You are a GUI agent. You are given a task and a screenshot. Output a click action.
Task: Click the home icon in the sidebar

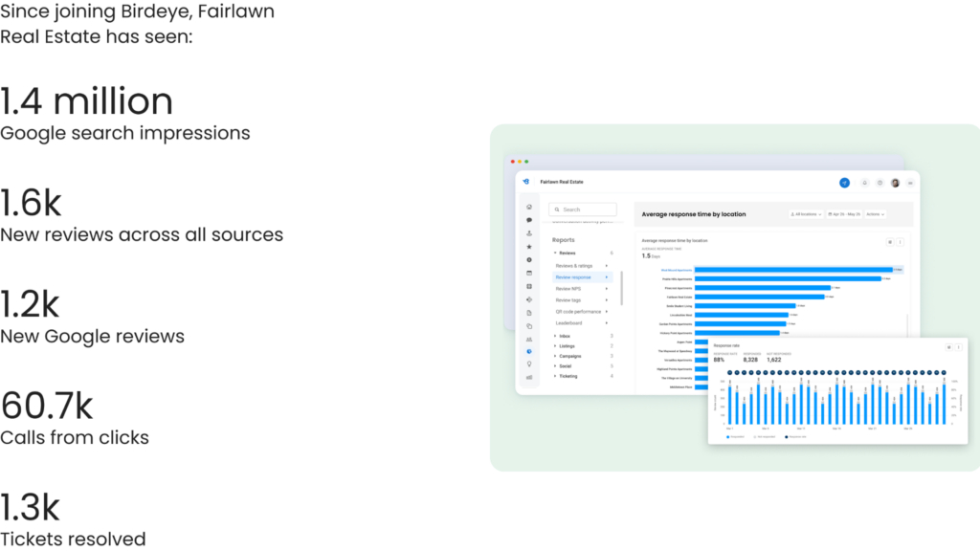[528, 207]
